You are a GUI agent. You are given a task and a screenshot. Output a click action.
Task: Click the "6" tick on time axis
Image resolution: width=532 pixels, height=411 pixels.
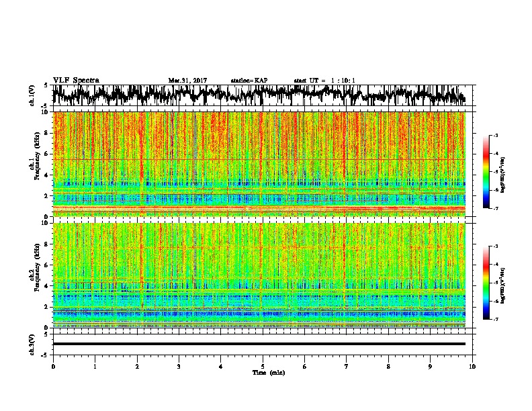(305, 367)
